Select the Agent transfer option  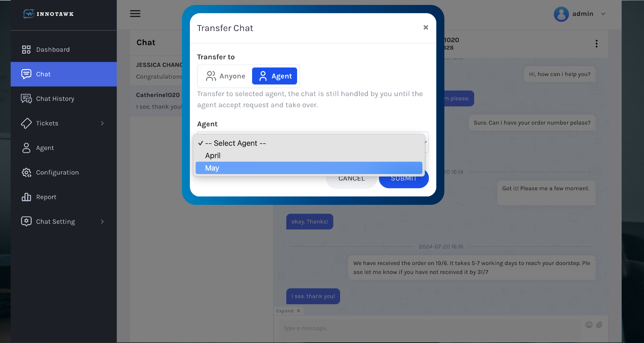[275, 76]
